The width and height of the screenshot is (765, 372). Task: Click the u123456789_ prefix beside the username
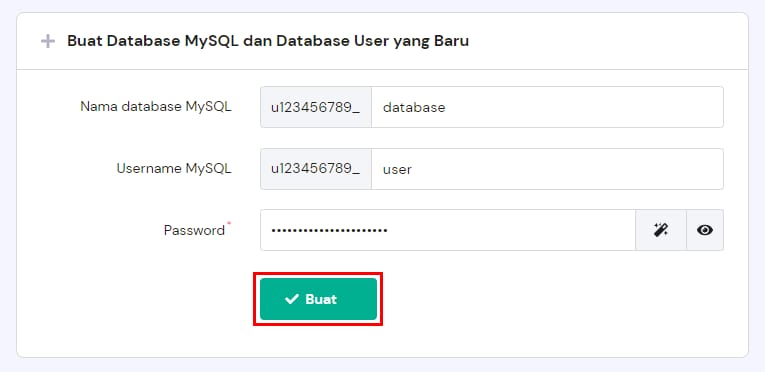[316, 169]
